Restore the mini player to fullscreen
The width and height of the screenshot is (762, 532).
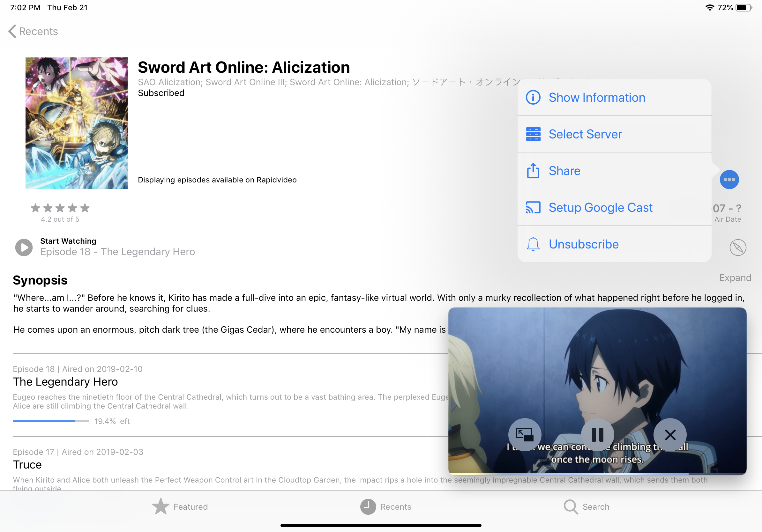coord(524,434)
